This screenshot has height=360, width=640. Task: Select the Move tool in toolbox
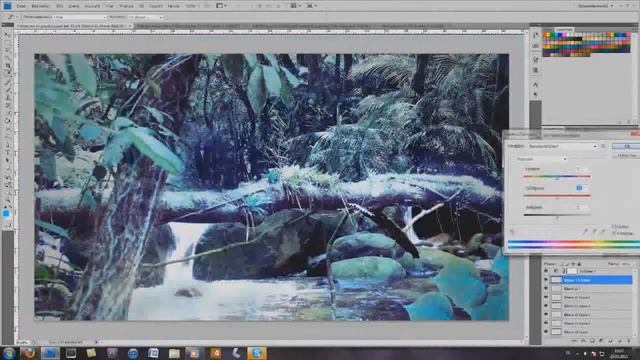point(7,36)
